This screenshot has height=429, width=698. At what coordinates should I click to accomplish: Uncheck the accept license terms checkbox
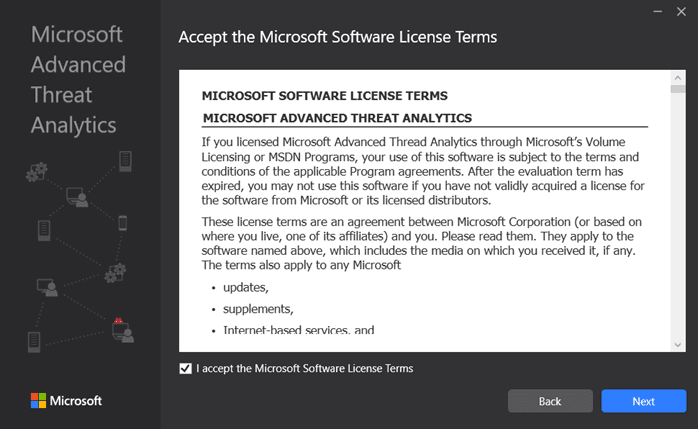(185, 368)
